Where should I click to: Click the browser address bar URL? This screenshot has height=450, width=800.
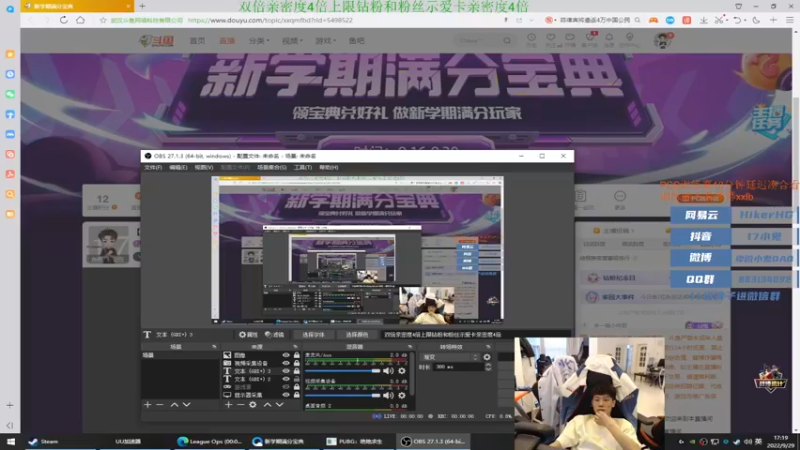(270, 20)
